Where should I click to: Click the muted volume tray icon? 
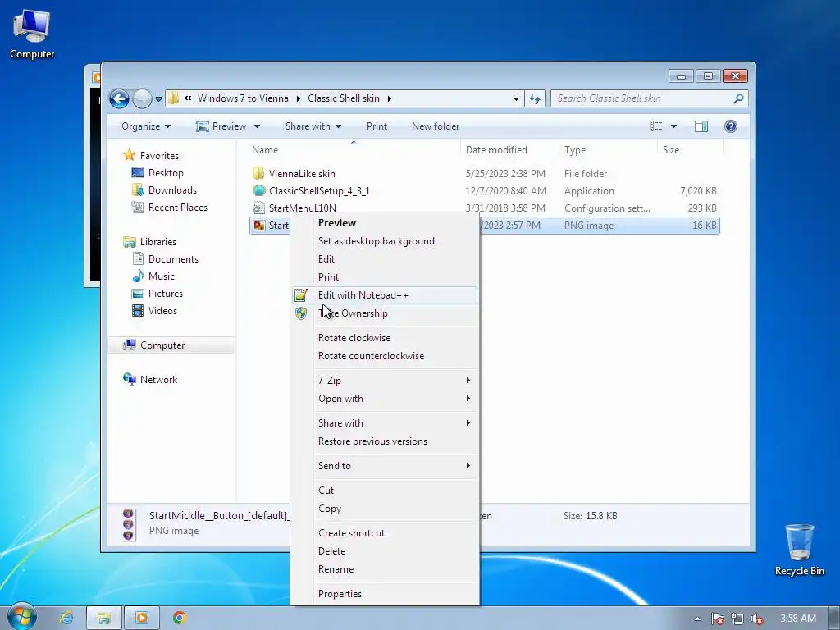click(x=756, y=619)
